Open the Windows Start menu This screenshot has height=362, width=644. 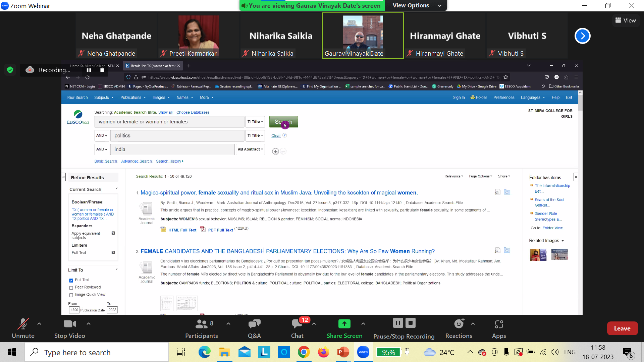coord(12,352)
